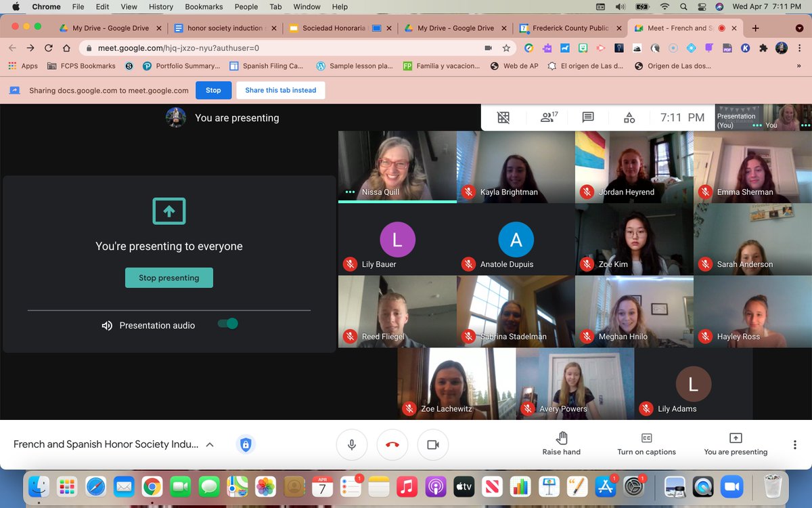Open the activities shapes icon
This screenshot has width=812, height=508.
(x=629, y=117)
